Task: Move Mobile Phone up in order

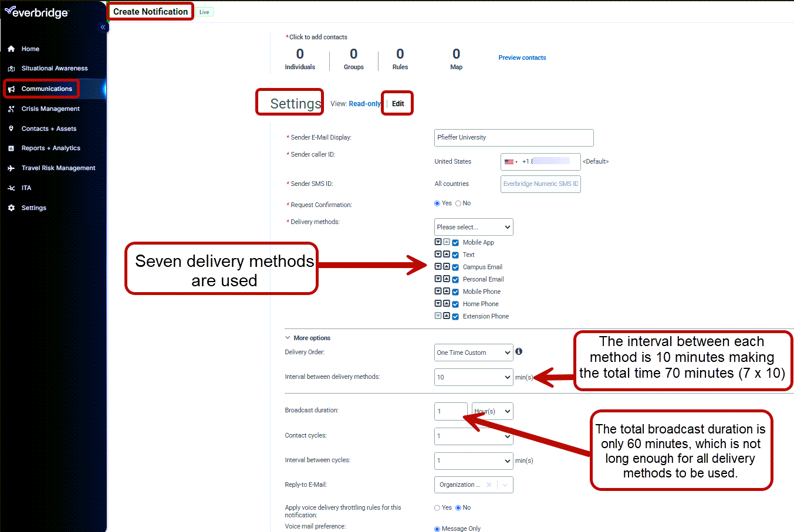Action: [x=447, y=291]
